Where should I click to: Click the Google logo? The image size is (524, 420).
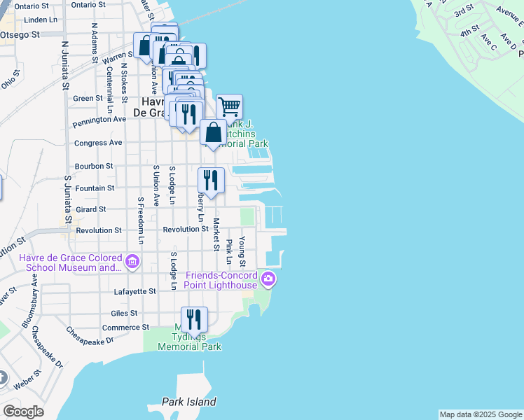23,412
